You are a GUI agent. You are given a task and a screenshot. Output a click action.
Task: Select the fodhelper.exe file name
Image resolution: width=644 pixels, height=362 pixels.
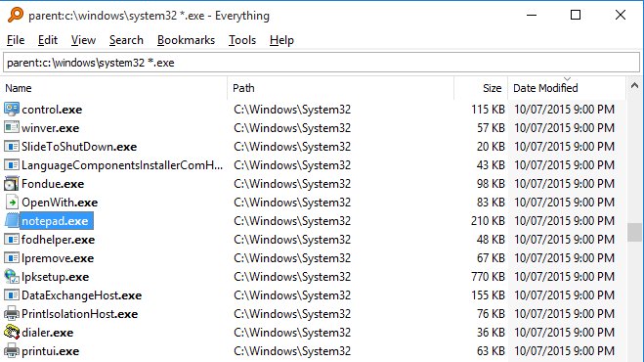point(59,240)
